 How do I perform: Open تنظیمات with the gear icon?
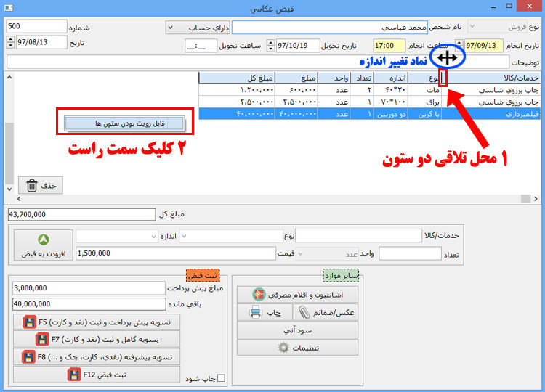point(283,348)
